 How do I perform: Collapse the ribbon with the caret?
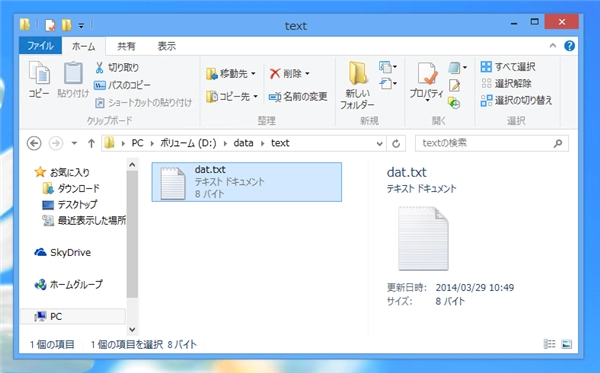(553, 46)
